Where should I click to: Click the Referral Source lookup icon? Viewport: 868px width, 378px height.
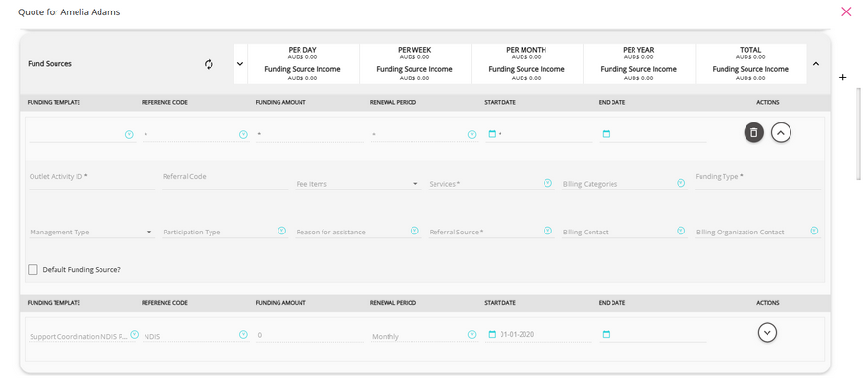pyautogui.click(x=547, y=231)
